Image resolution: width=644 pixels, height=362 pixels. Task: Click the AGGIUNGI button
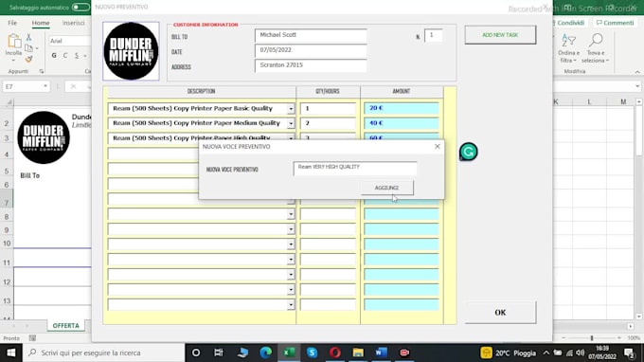pos(387,188)
